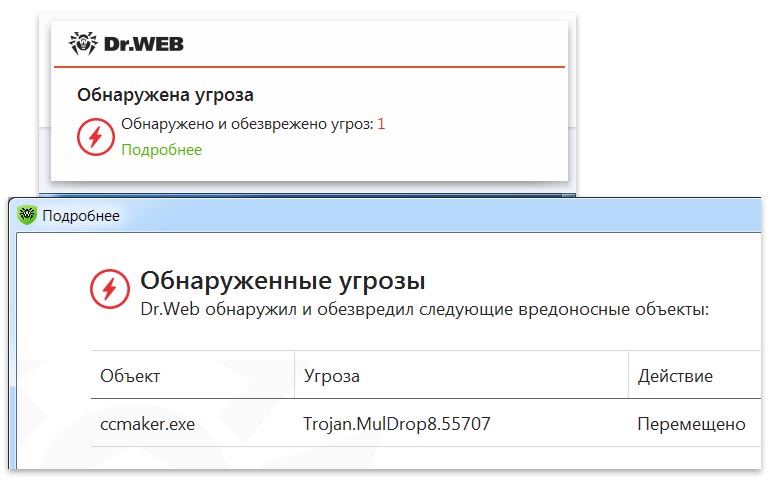Click the Dr.WEB spider logo
Image resolution: width=772 pixels, height=484 pixels.
83,44
